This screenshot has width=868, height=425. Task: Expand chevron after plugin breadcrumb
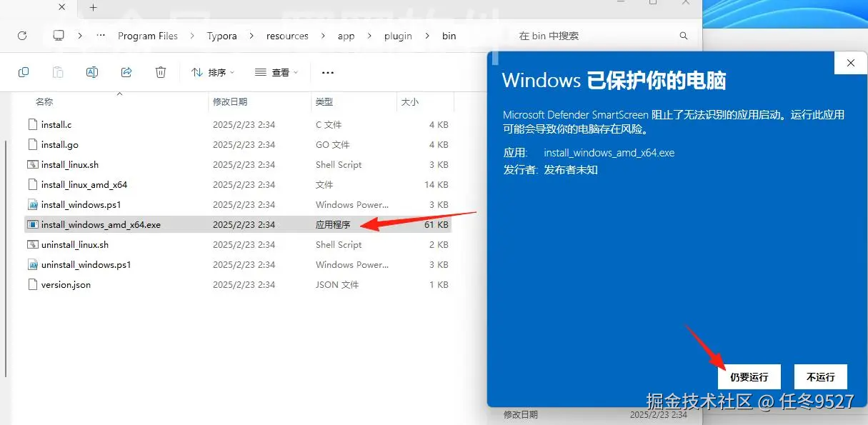427,36
